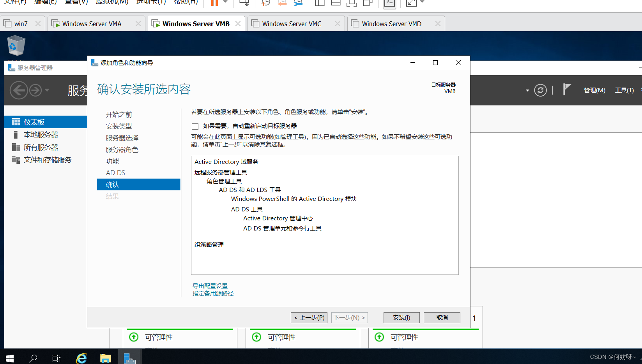Viewport: 642px width, 364px height.
Task: Close the win7 VM tab
Action: click(38, 24)
